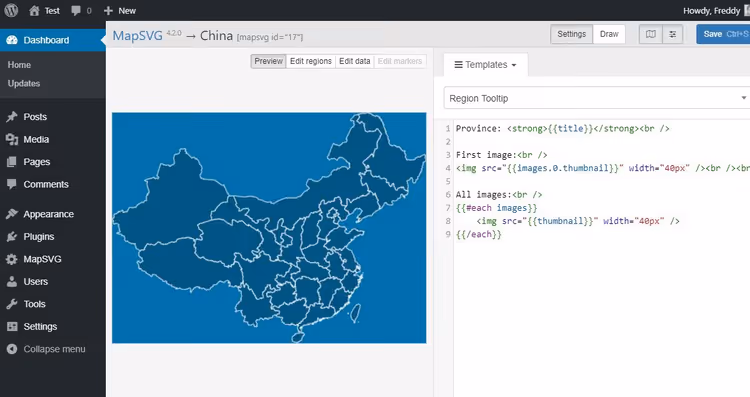This screenshot has width=750, height=397.
Task: Click the Pages menu label
Action: coord(37,162)
